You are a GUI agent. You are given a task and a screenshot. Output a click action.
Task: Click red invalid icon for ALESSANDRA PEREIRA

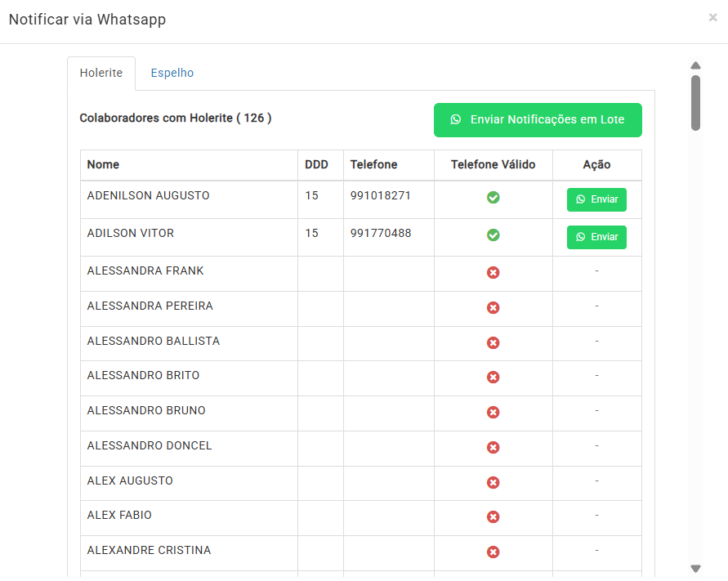[494, 308]
